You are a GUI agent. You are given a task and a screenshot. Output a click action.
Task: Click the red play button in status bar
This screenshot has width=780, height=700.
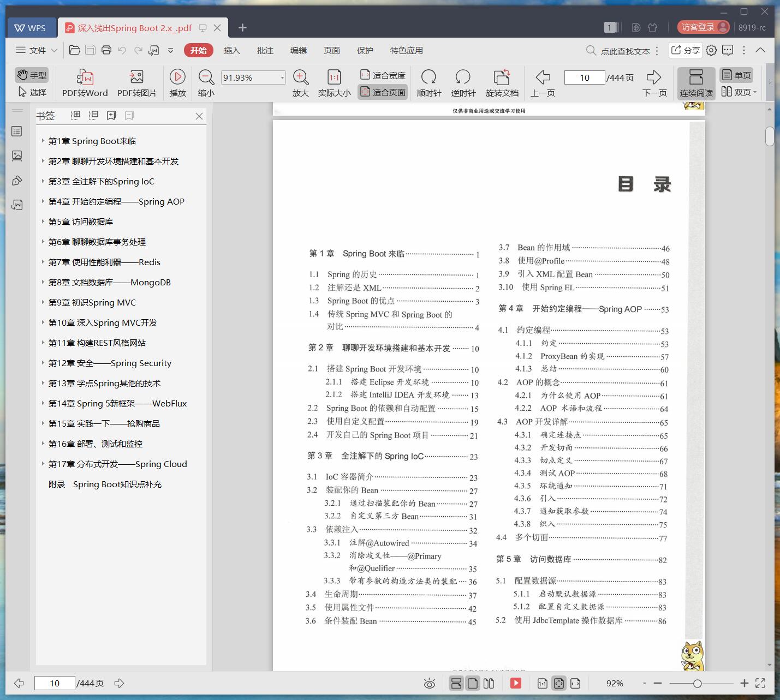coord(516,683)
